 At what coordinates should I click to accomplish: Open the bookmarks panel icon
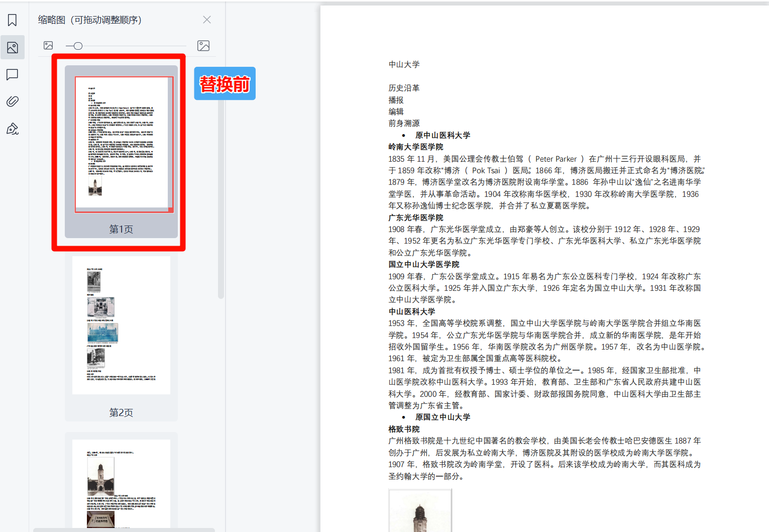click(13, 20)
